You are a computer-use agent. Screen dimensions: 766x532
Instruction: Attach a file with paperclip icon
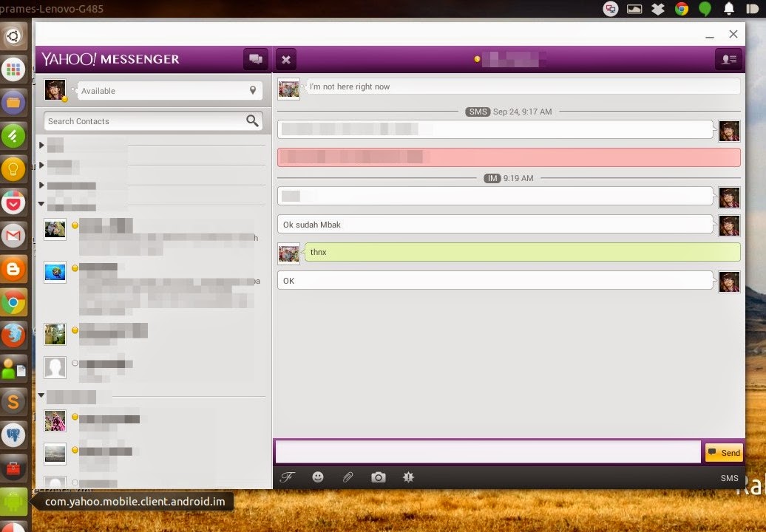[348, 477]
